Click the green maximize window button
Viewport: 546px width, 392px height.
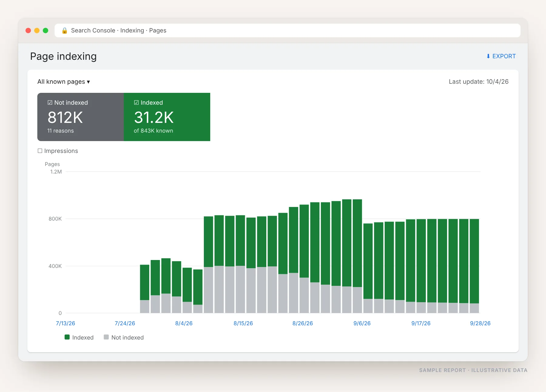(x=45, y=30)
